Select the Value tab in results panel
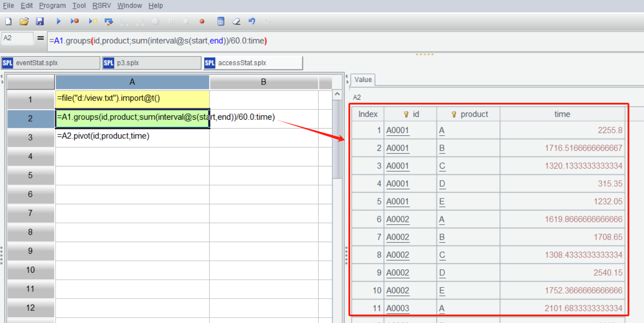This screenshot has width=644, height=323. (x=363, y=80)
